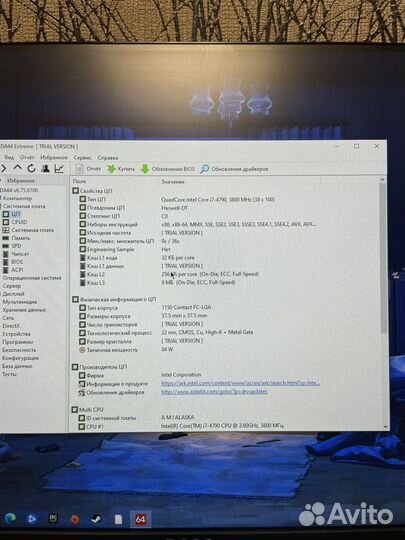The height and width of the screenshot is (540, 405).
Task: Open the Вид menu
Action: click(x=9, y=157)
